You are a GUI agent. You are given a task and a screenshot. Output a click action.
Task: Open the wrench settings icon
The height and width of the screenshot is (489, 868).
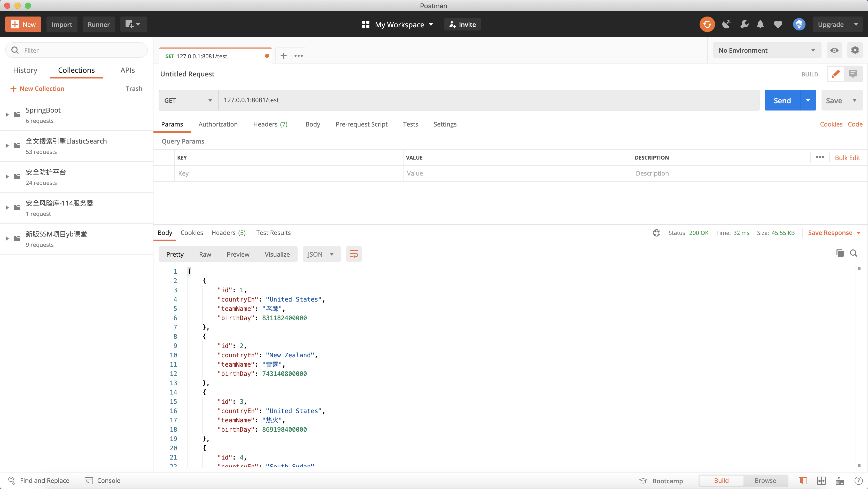pyautogui.click(x=744, y=25)
